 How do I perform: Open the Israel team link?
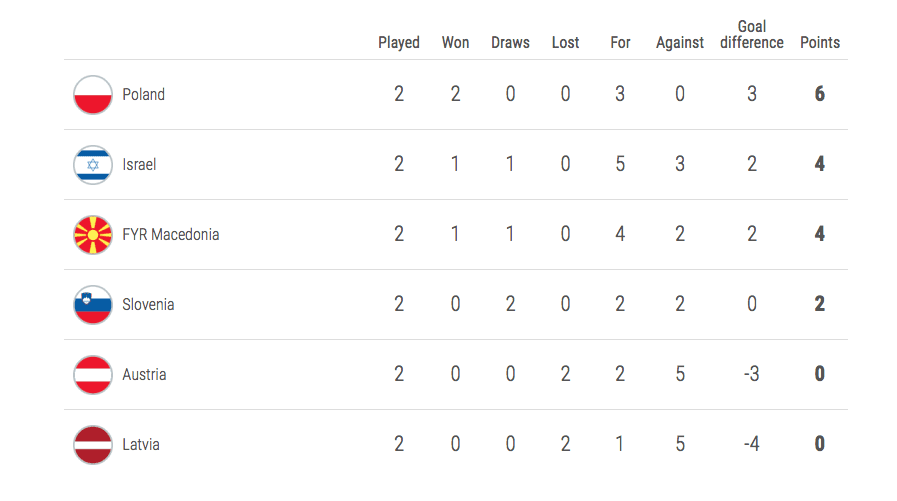pyautogui.click(x=140, y=165)
